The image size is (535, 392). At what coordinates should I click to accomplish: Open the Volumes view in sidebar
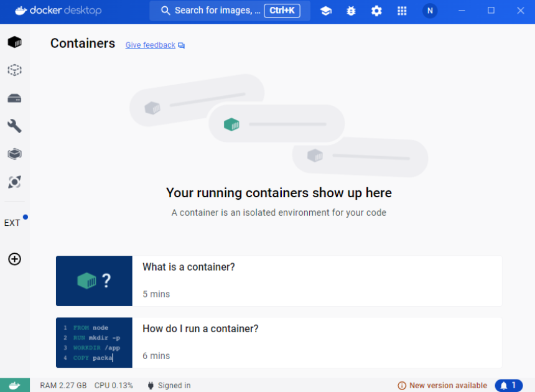[x=15, y=98]
